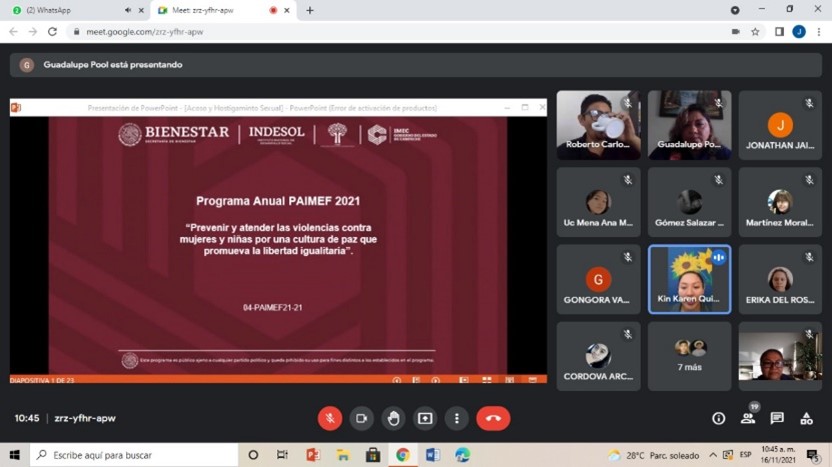Unmute microphone in Meet controls
This screenshot has width=832, height=467.
click(x=330, y=418)
